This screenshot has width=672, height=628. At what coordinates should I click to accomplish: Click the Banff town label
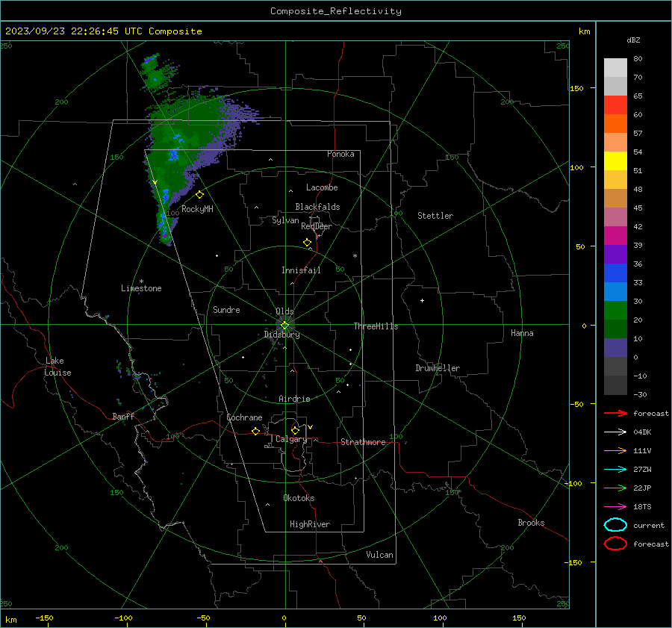(123, 416)
